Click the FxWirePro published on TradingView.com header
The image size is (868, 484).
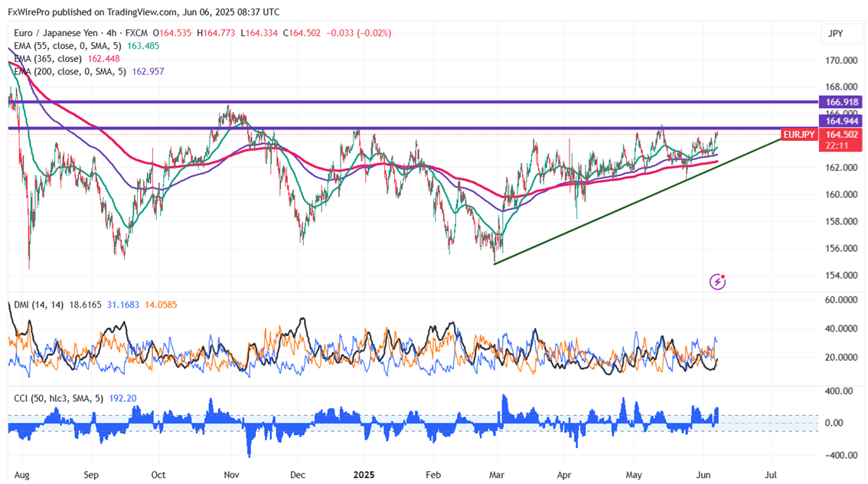(x=143, y=11)
